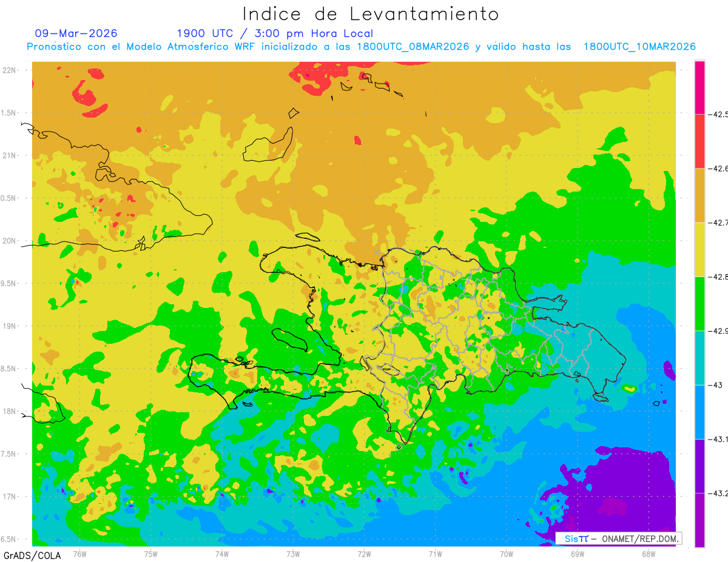Select the colorbar value "-42.9"
The height and width of the screenshot is (562, 728).
pyautogui.click(x=718, y=331)
